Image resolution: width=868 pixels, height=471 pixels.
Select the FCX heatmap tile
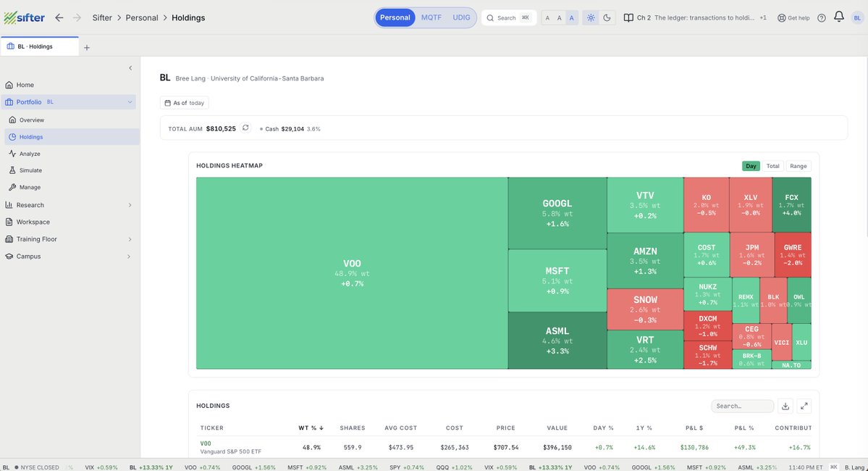[x=791, y=205]
